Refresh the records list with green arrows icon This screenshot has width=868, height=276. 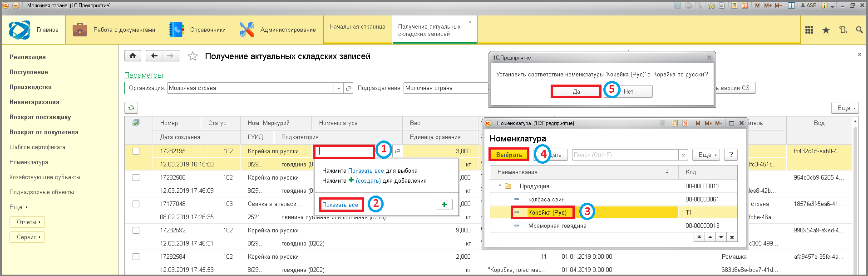point(131,108)
